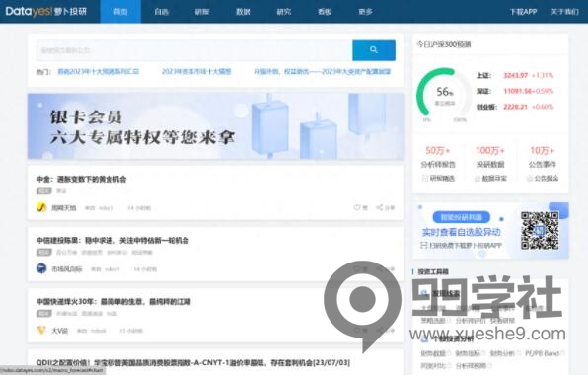Like the 中金 gold opportunity article

coord(360,207)
